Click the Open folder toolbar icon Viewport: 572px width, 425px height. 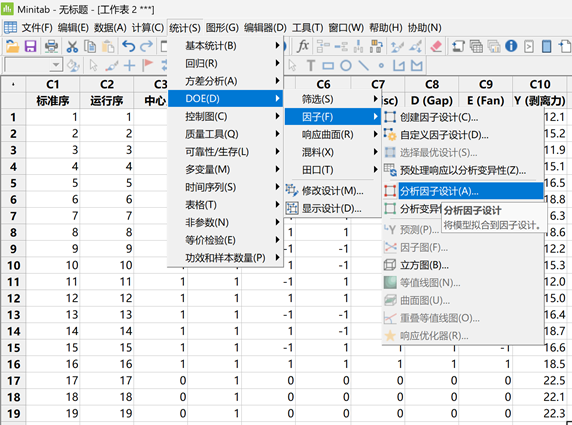[12, 46]
